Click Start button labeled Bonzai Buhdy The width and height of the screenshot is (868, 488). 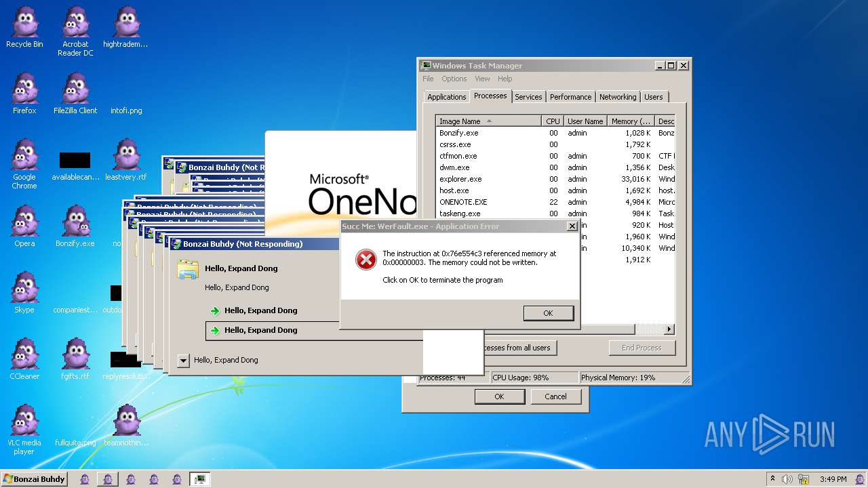pyautogui.click(x=34, y=479)
